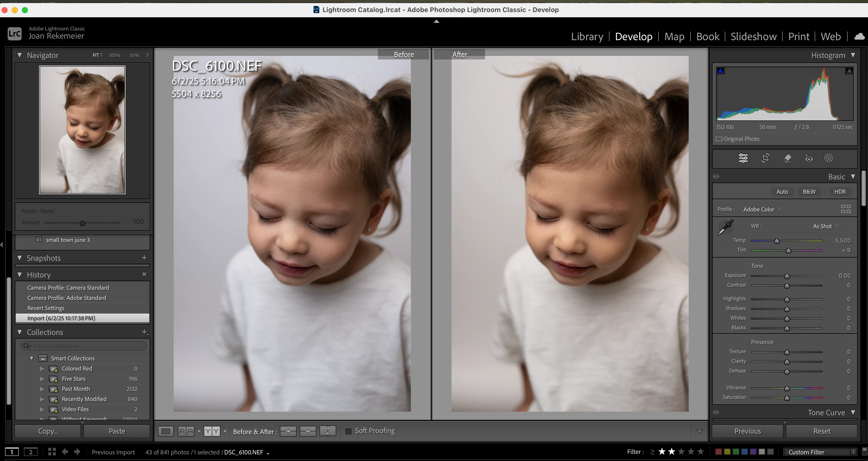868x461 pixels.
Task: Toggle the Original Photo checkbox
Action: pos(719,139)
